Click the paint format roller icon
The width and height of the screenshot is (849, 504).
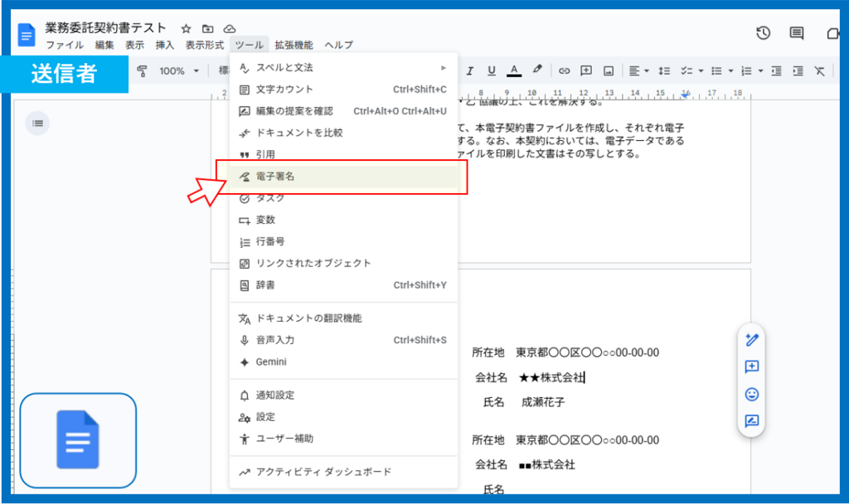141,70
